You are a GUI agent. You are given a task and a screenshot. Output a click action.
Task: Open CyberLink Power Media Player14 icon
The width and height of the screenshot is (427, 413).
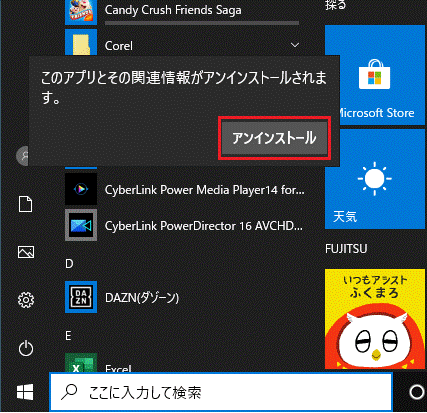[81, 189]
